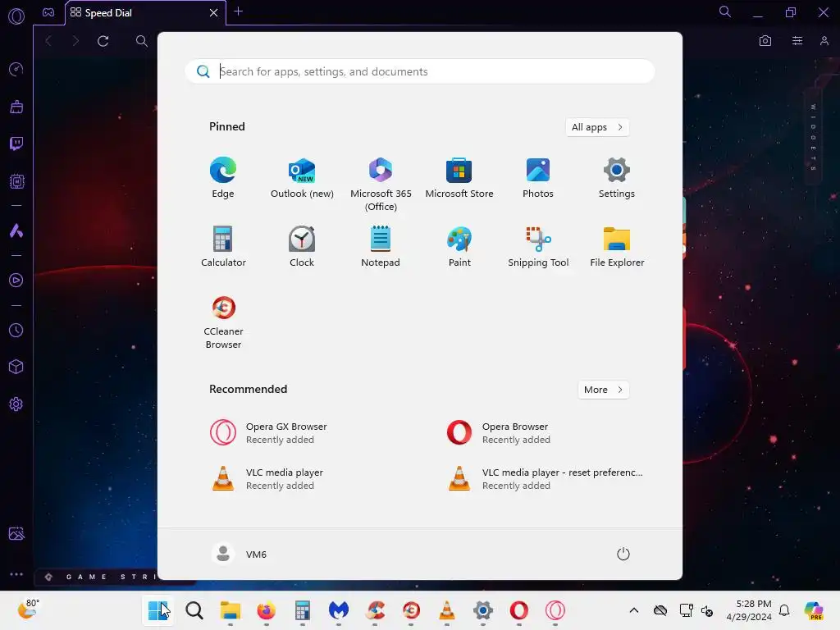Open notifications bell in tray

(x=784, y=610)
